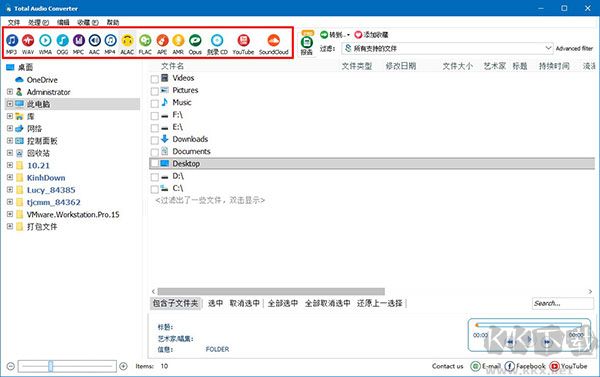Check the E:\ drive checkbox
The height and width of the screenshot is (377, 600).
(155, 128)
